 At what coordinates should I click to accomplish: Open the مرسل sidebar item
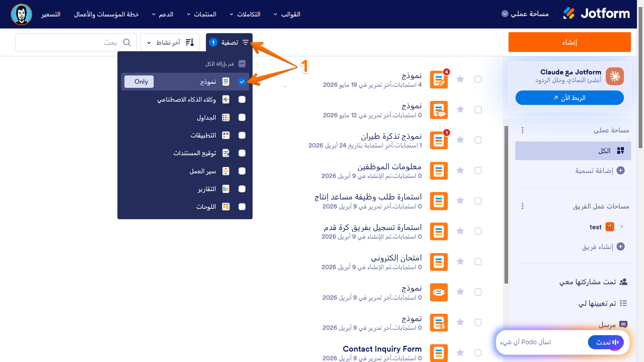click(613, 324)
